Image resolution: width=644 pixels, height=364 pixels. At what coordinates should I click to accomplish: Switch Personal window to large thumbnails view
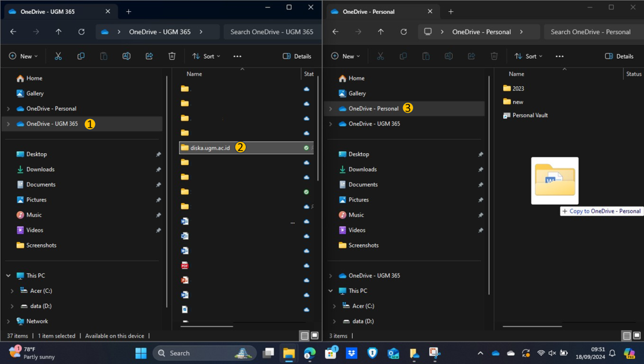[x=636, y=336]
